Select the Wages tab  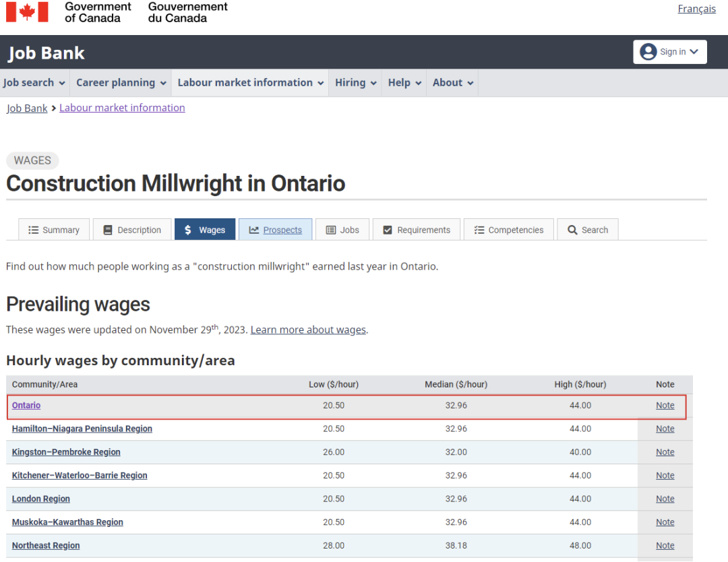pyautogui.click(x=205, y=230)
